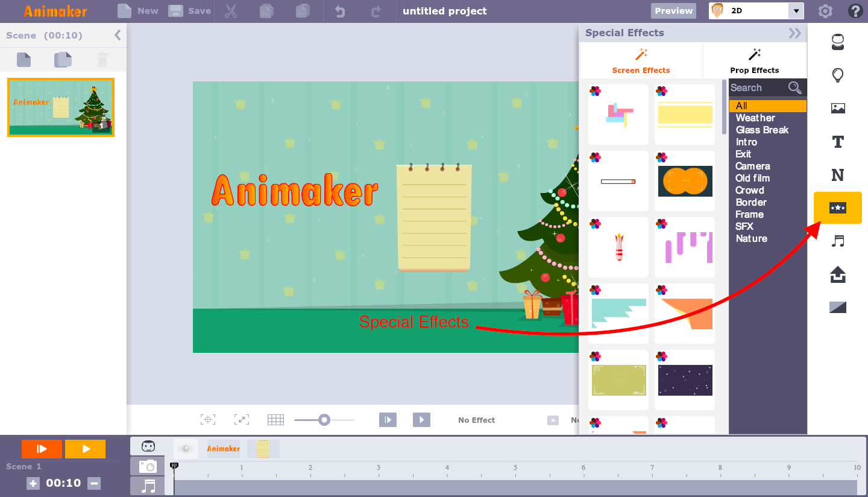Screen dimensions: 868x497
Task: Filter effects by Nature
Action: coord(752,239)
